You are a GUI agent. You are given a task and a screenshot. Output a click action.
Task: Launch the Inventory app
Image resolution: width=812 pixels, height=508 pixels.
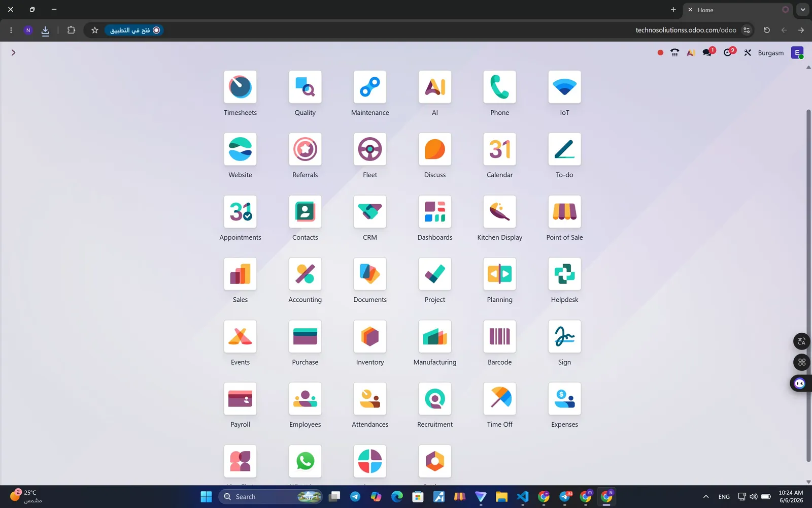[370, 337]
